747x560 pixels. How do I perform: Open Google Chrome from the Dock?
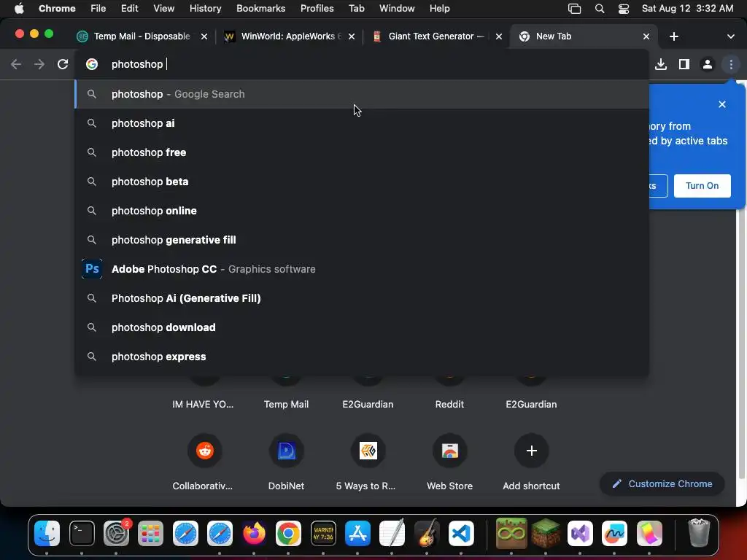pyautogui.click(x=288, y=533)
